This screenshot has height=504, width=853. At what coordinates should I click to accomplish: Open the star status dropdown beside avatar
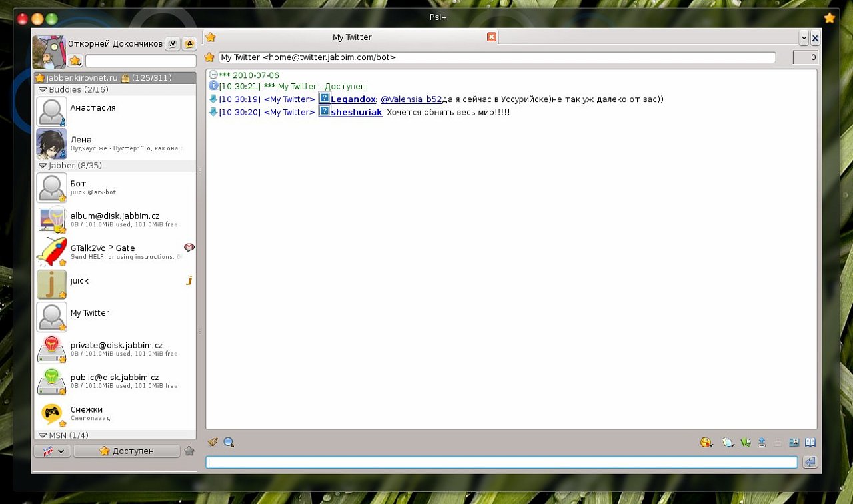point(75,61)
